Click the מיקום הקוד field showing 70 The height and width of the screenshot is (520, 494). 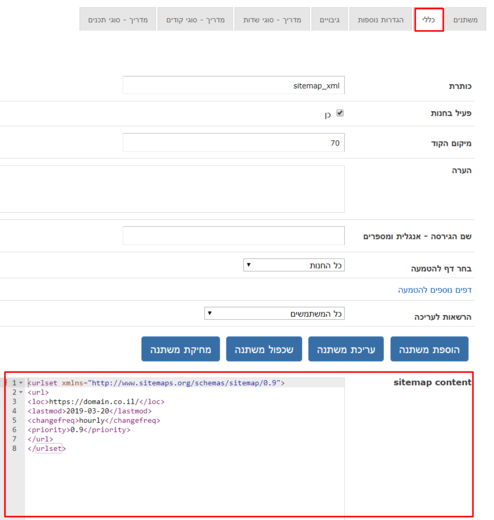(x=234, y=143)
